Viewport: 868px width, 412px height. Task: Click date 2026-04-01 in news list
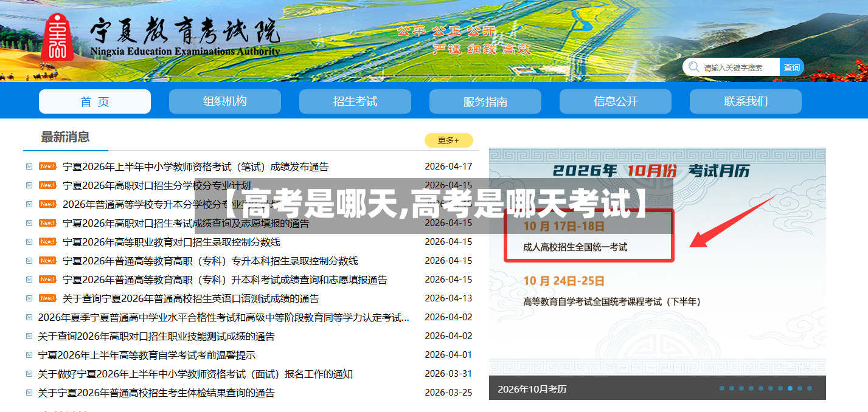pos(448,355)
